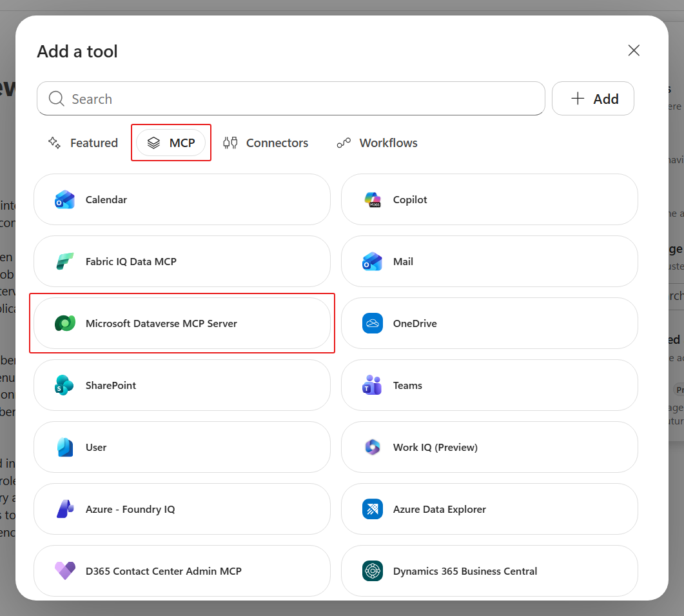
Task: Click the plus icon on Add button
Action: coord(578,98)
